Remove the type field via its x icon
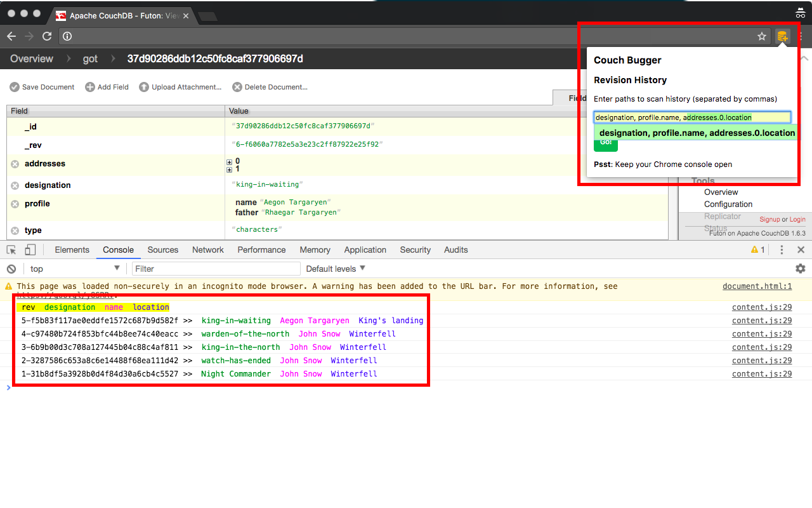The width and height of the screenshot is (812, 508). coord(15,231)
